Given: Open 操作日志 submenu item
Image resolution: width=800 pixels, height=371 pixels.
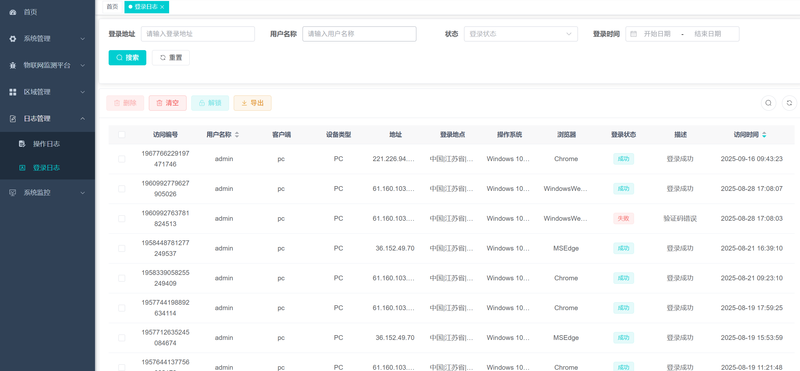Looking at the screenshot, I should (x=47, y=144).
